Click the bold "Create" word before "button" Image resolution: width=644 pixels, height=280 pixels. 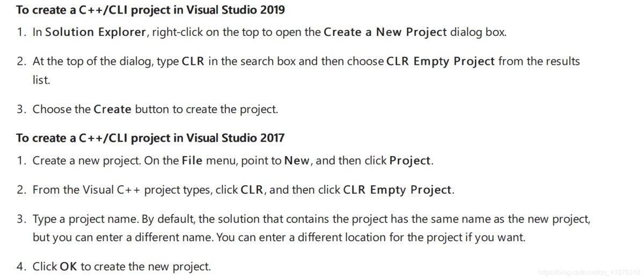(112, 109)
